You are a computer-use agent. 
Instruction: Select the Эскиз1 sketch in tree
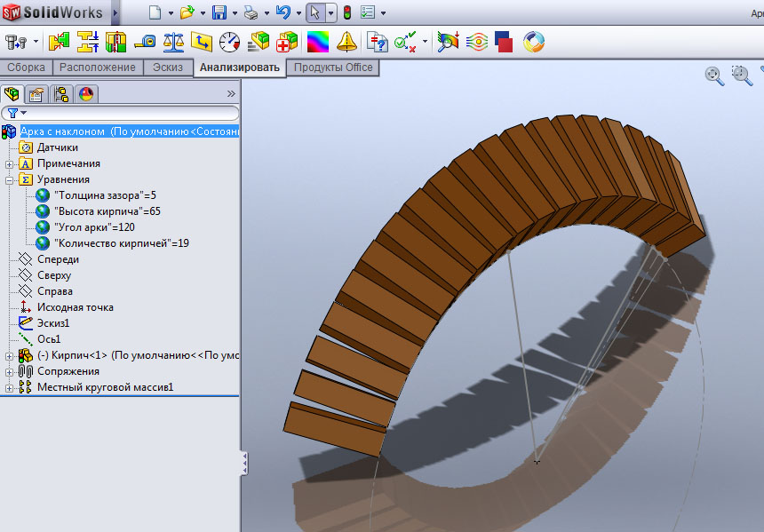tap(52, 323)
